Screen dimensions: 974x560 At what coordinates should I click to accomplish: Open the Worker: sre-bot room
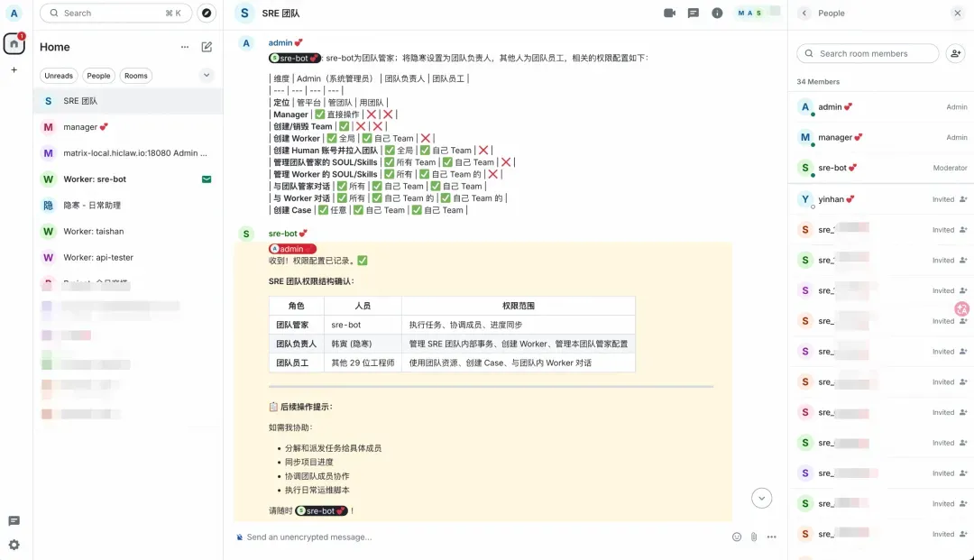coord(128,179)
